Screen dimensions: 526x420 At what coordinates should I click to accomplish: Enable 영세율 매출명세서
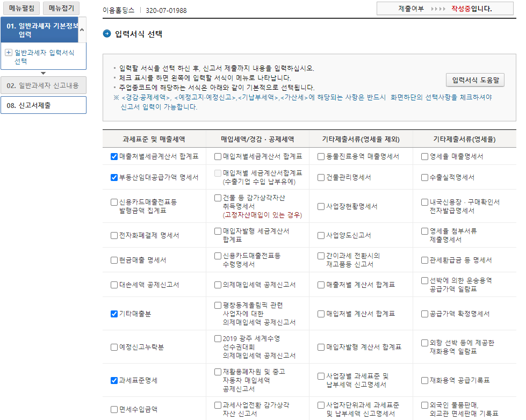coord(424,157)
